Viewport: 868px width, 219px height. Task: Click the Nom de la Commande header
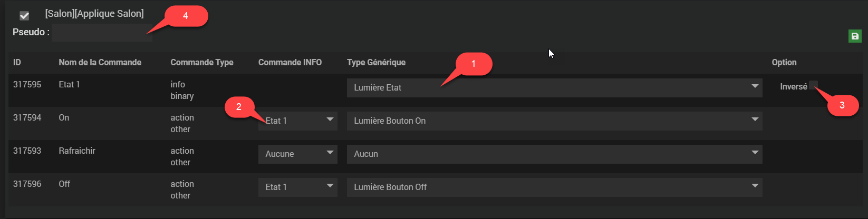[x=100, y=63]
